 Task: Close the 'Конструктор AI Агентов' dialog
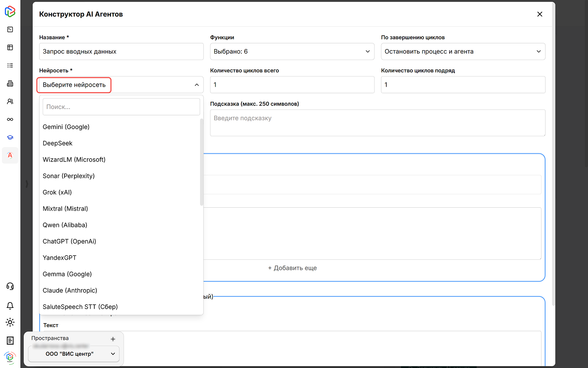(x=539, y=14)
